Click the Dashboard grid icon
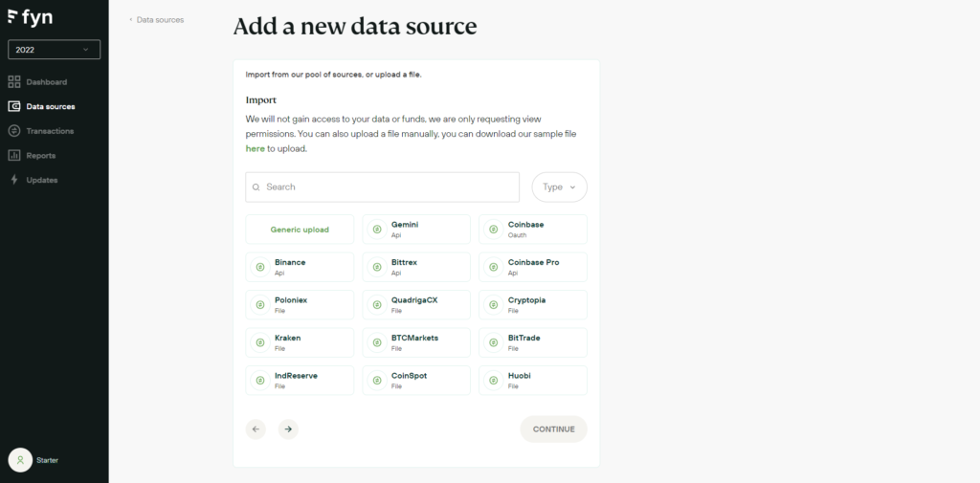Viewport: 980px width, 483px height. click(x=13, y=82)
